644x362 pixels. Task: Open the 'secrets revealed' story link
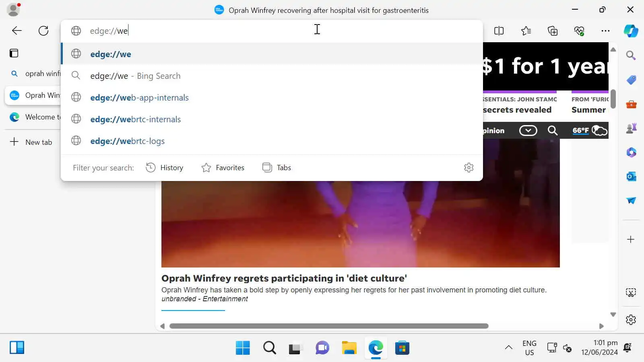point(517,110)
